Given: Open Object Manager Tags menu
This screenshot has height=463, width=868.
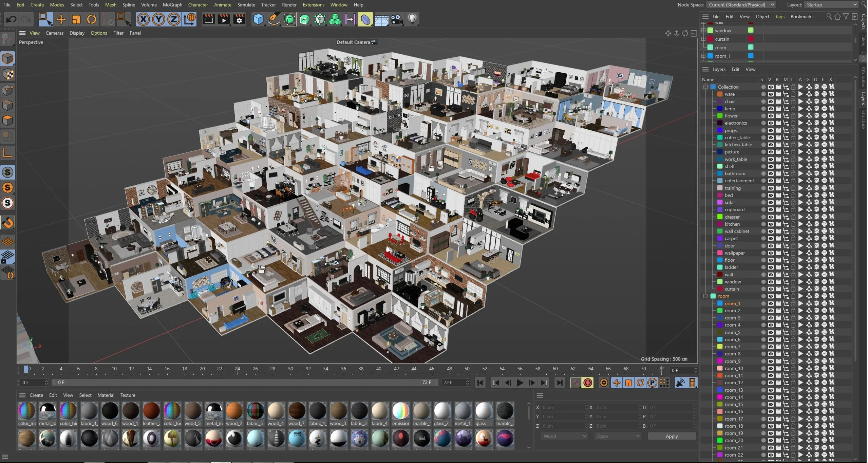Looking at the screenshot, I should point(780,17).
